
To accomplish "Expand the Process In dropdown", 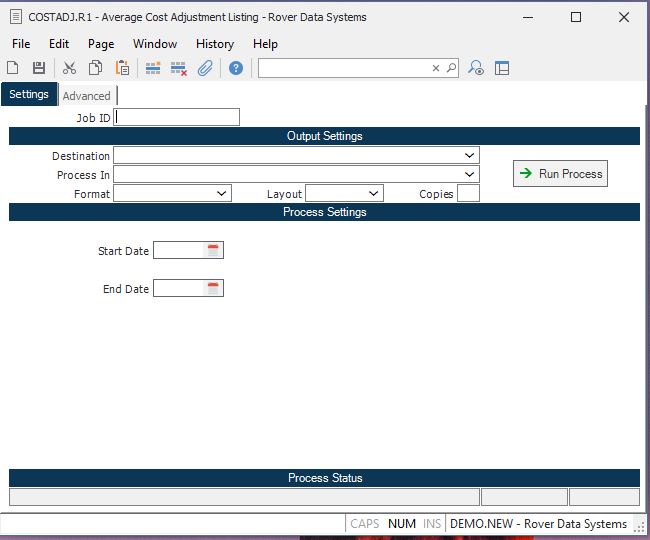I will 469,175.
